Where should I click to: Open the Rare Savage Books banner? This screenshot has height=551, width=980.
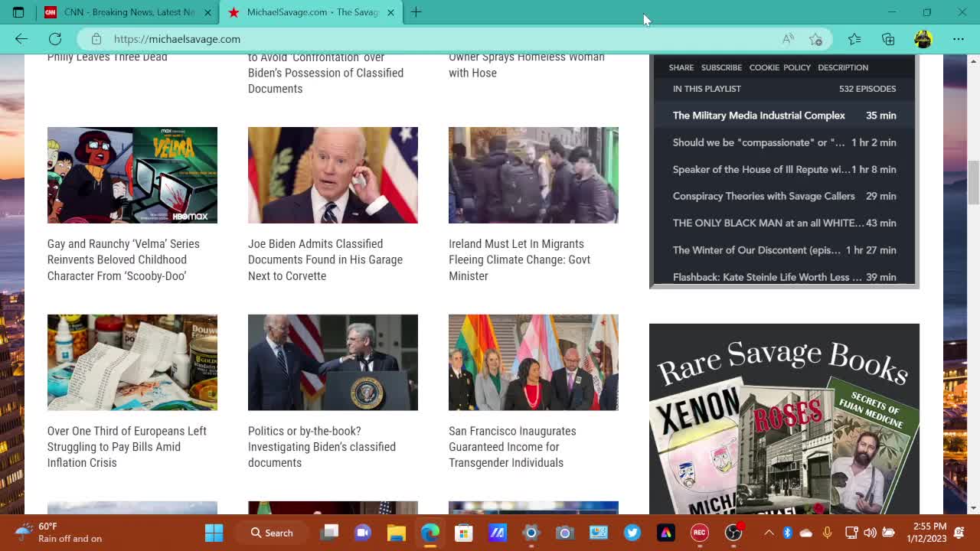tap(784, 419)
